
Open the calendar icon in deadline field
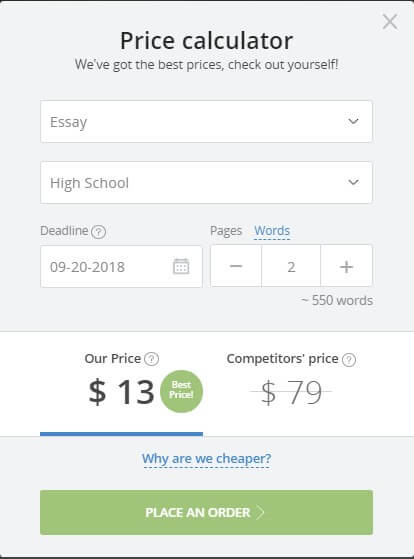click(181, 266)
